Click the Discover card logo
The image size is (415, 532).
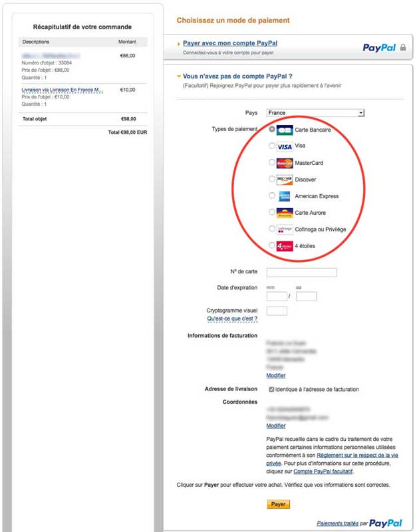tap(285, 180)
